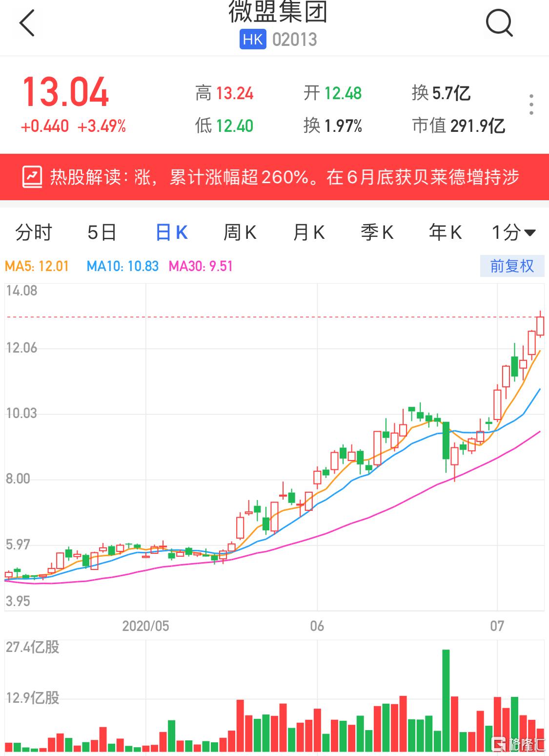Tap the 3.95 price axis label
The width and height of the screenshot is (549, 756).
(x=18, y=601)
